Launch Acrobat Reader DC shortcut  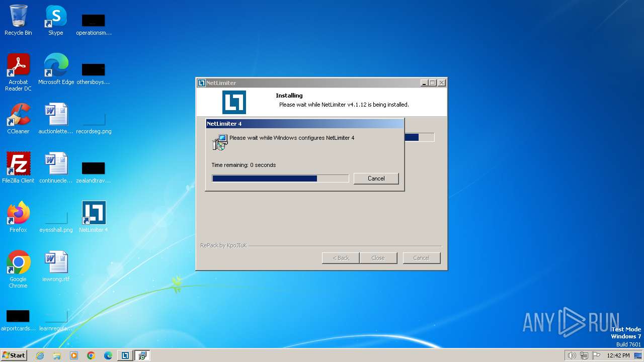(18, 73)
